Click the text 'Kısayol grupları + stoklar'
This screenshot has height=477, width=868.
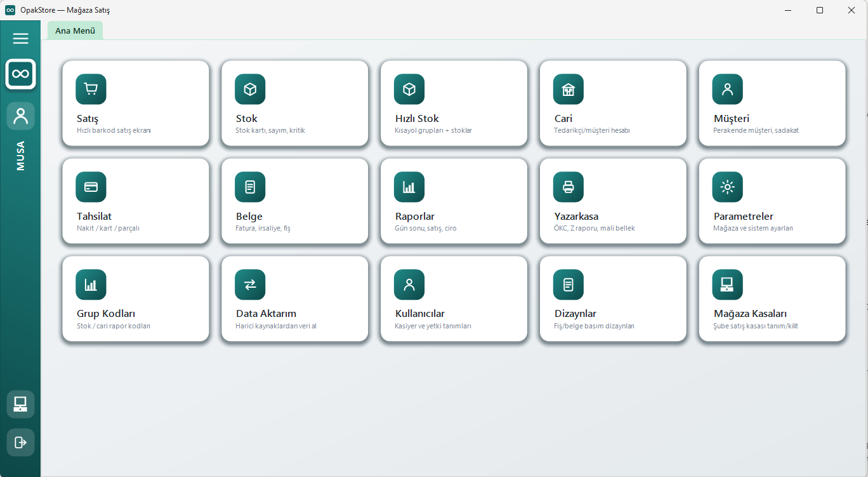pyautogui.click(x=433, y=130)
